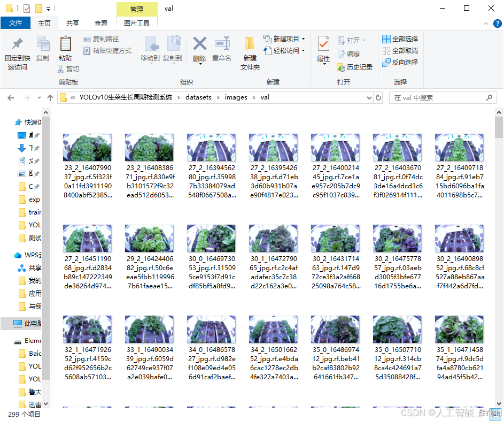Viewport: 504px width, 421px height.
Task: Select image 27_2_1640971884_jpg thumbnail
Action: pos(459,148)
